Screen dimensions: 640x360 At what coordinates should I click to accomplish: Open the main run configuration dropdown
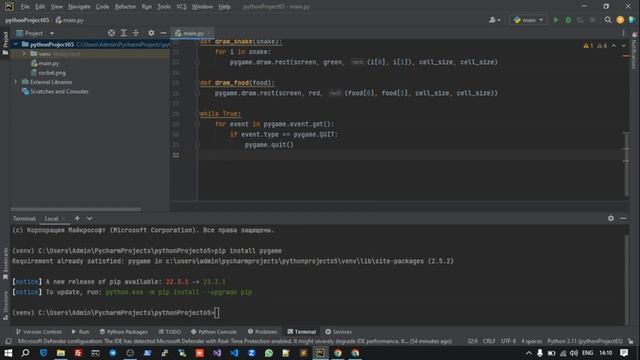(x=529, y=20)
